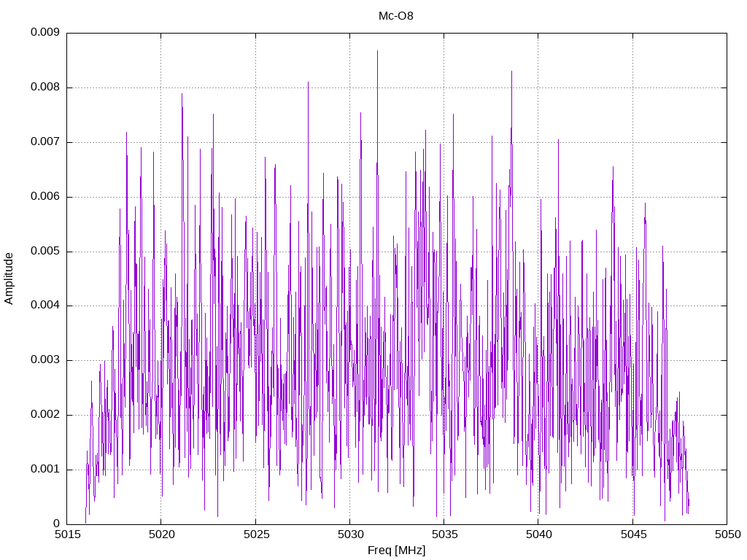This screenshot has height=560, width=747.
Task: Click the 0.001 y-axis tick label
Action: tap(45, 469)
